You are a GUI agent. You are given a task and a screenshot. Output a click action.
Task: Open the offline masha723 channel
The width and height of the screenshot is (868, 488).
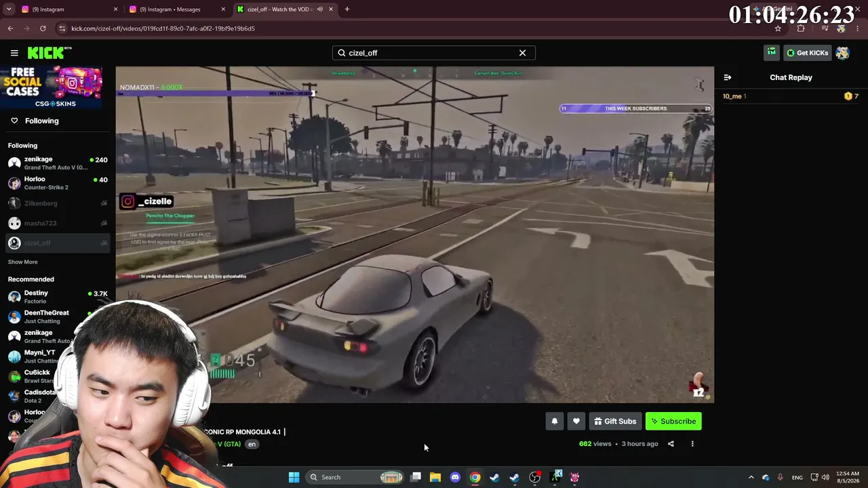[58, 223]
